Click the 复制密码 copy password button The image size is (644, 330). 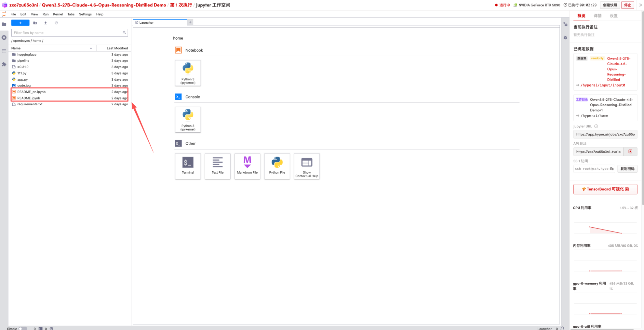627,169
